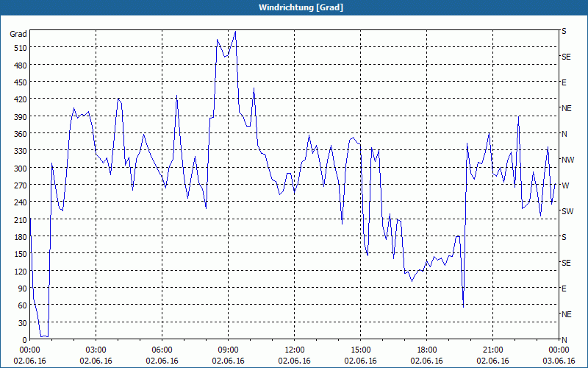Select the N compass label beside the 360 gridline
This screenshot has height=368, width=588.
click(x=564, y=134)
